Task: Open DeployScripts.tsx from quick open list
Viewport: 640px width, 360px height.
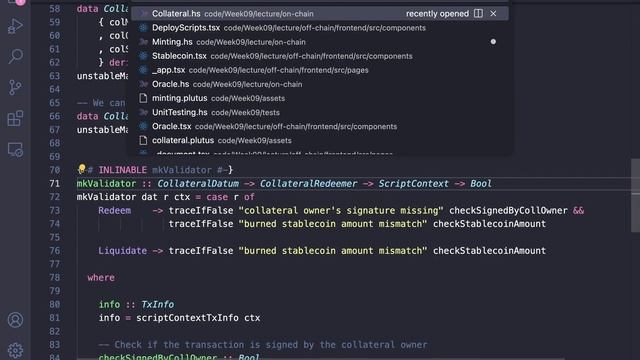Action: click(320, 28)
